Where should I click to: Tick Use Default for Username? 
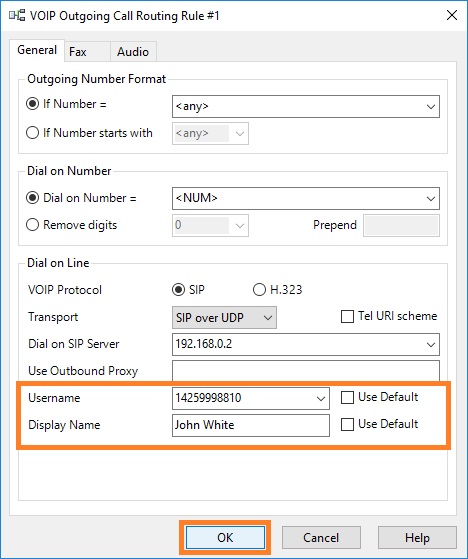(x=347, y=398)
